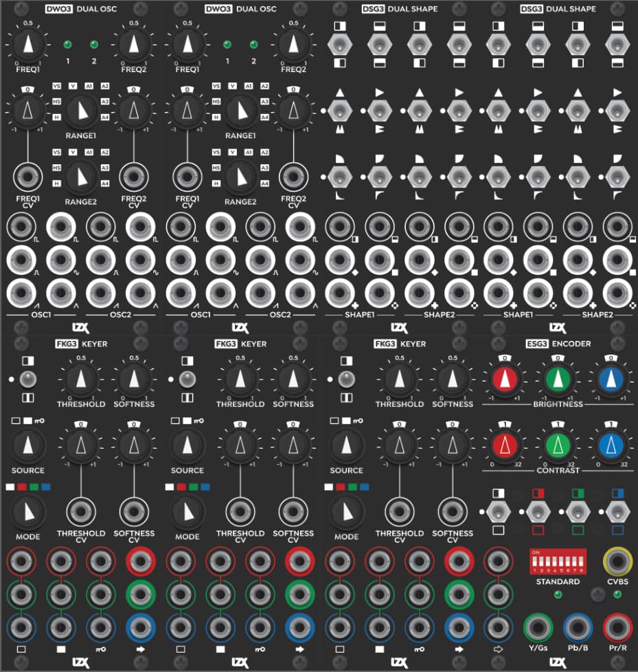Click green LED 1 on leftmost DWO3
Screen dimensions: 638x672
click(68, 44)
